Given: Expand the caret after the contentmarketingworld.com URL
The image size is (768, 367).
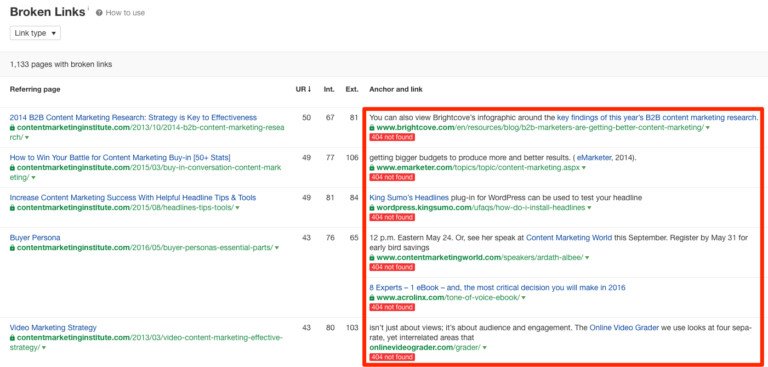Looking at the screenshot, I should pos(587,258).
